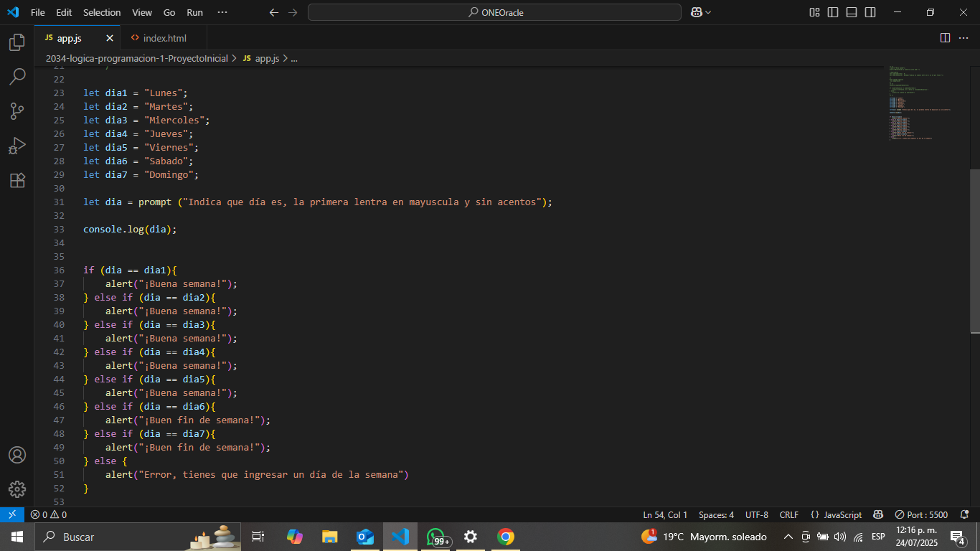Screen dimensions: 980x551
Task: Open Task View in the taskbar
Action: 258,537
